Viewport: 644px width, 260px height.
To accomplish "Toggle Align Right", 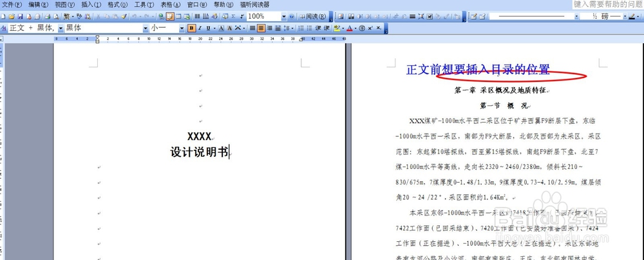I will tap(269, 28).
